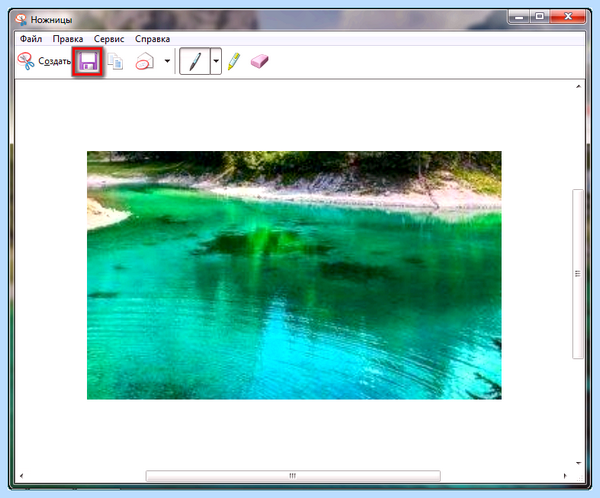Expand the send snip options arrow
This screenshot has height=498, width=600.
tap(167, 61)
